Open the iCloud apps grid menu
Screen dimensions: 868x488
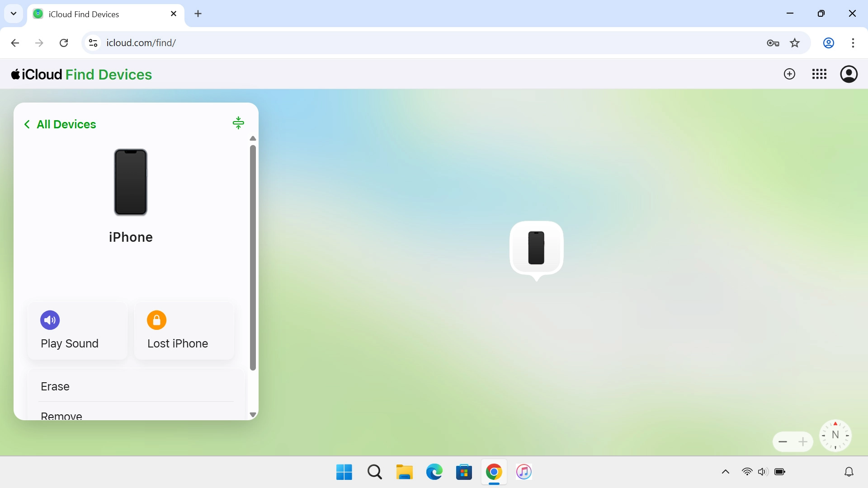[x=819, y=74]
